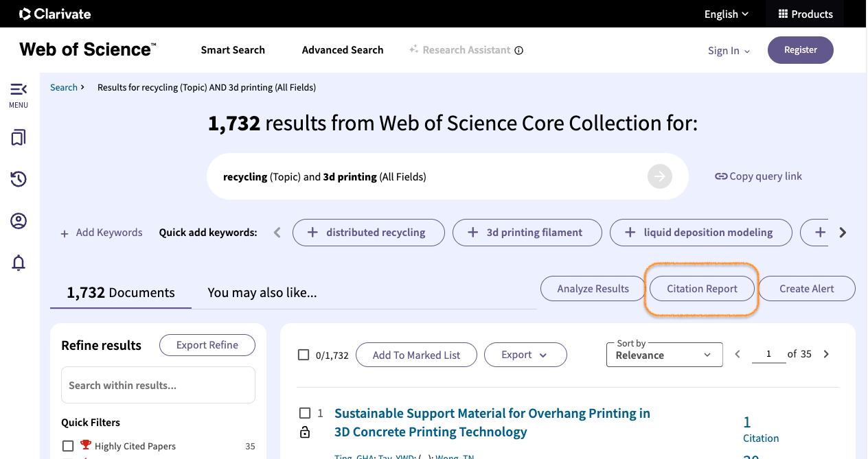Click the Search breadcrumb link
868x459 pixels.
(64, 87)
